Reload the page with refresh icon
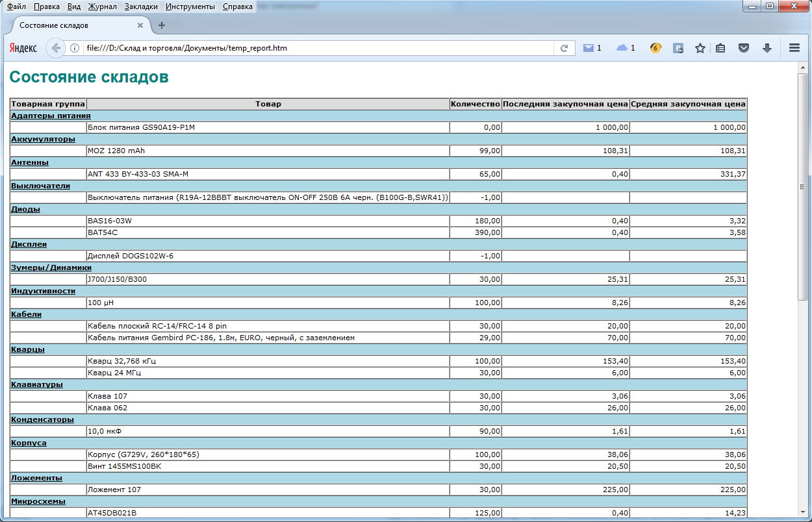This screenshot has width=812, height=522. tap(564, 48)
